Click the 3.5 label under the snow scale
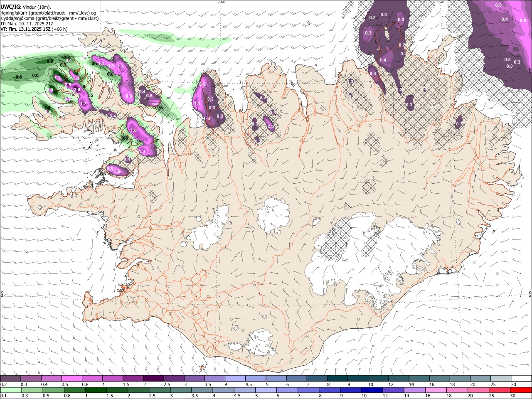The image size is (532, 399). click(x=207, y=384)
